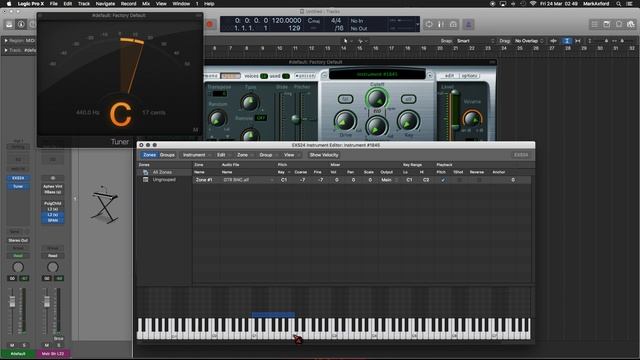Click the Drive knob in EXS24
This screenshot has height=360, width=640.
click(345, 121)
